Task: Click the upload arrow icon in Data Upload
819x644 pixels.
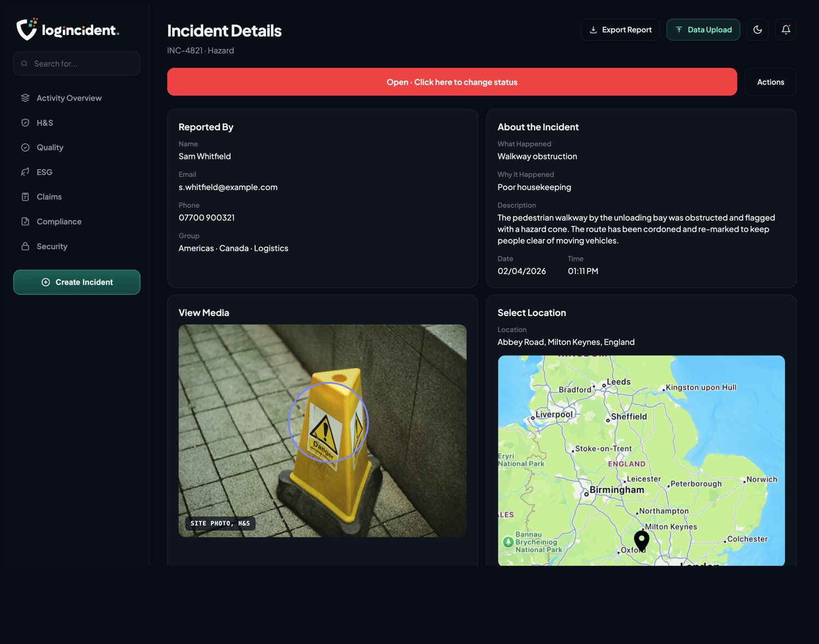Action: [679, 30]
